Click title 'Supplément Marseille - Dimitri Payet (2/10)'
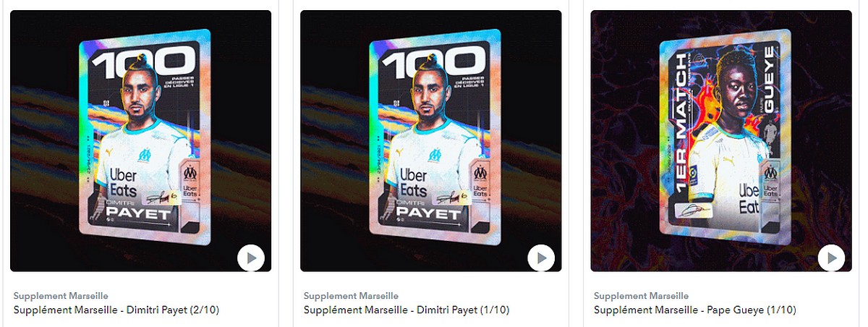This screenshot has height=327, width=868. (116, 310)
